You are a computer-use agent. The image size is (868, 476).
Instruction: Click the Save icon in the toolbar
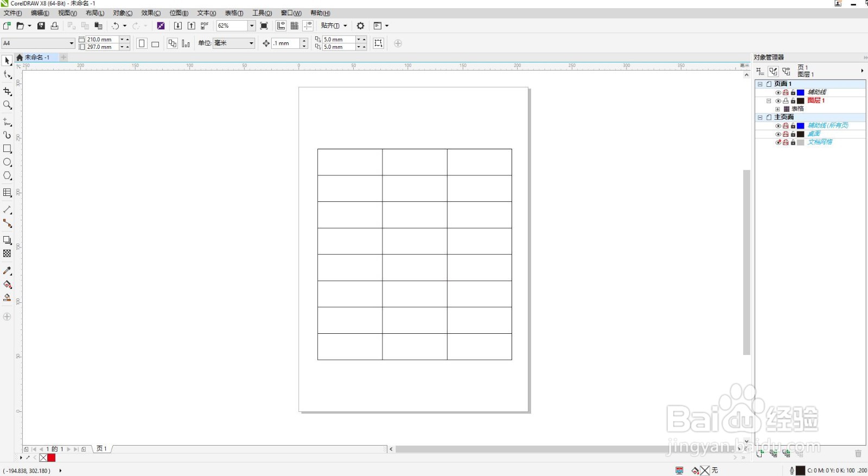41,26
